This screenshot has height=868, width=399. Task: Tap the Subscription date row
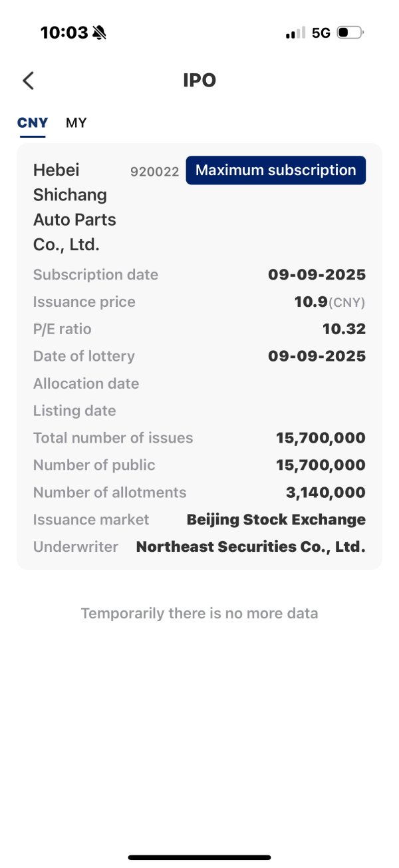[199, 274]
